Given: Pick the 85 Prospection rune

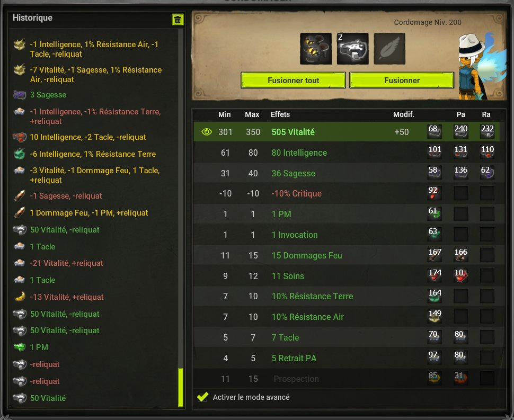Looking at the screenshot, I should (x=435, y=378).
